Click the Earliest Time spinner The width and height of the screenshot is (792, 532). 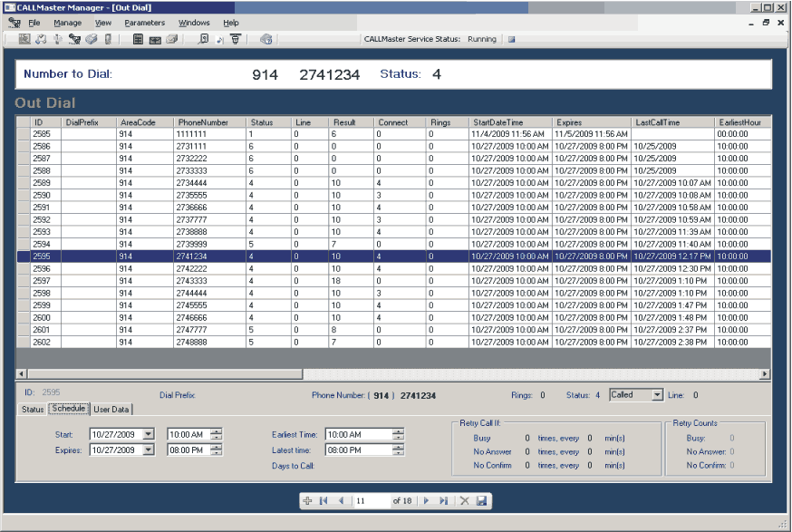pos(398,434)
